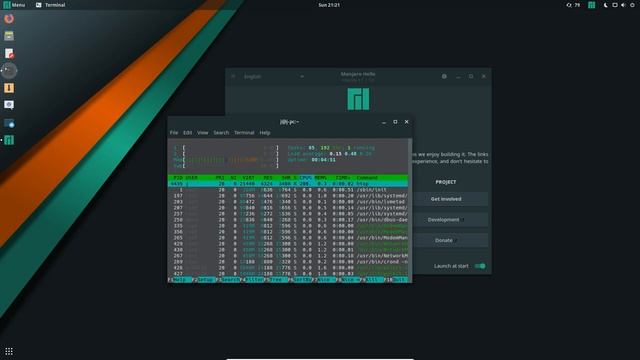Click htop memory usage meter bar
The width and height of the screenshot is (640, 360).
[x=226, y=160]
